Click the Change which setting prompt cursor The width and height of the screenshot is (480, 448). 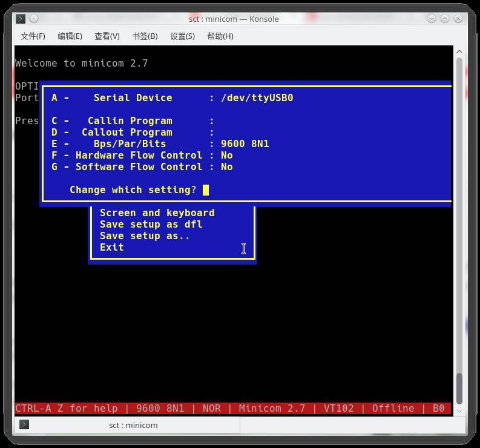[x=206, y=190]
